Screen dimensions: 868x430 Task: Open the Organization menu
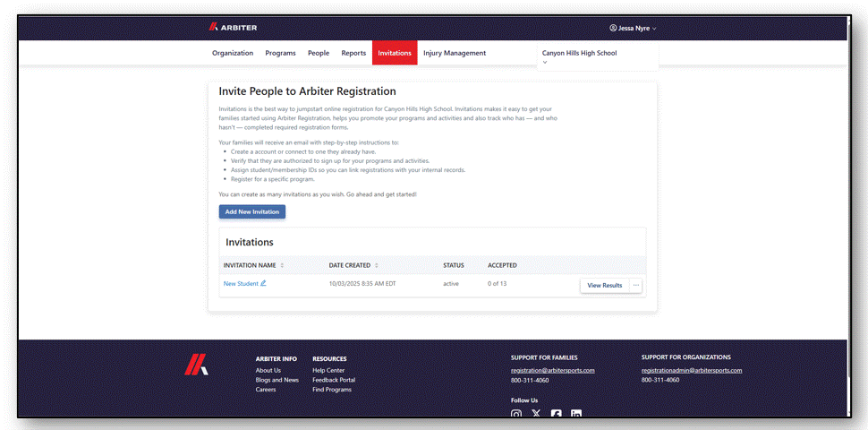click(x=233, y=53)
